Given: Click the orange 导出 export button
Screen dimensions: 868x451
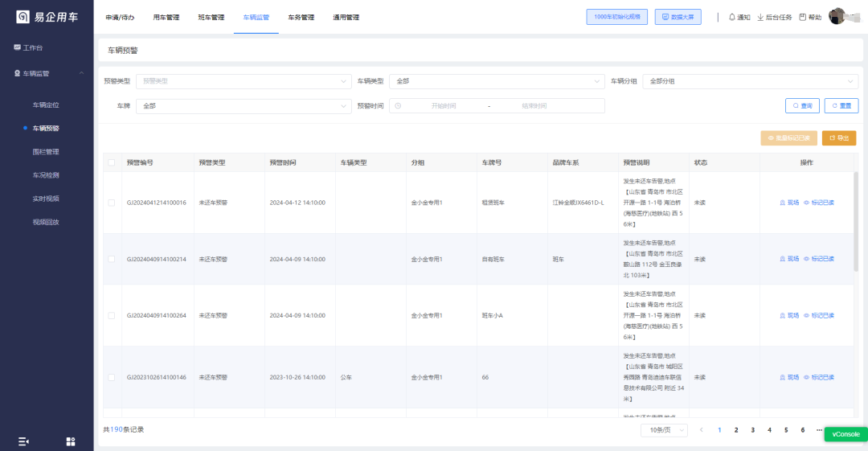Looking at the screenshot, I should pyautogui.click(x=839, y=138).
